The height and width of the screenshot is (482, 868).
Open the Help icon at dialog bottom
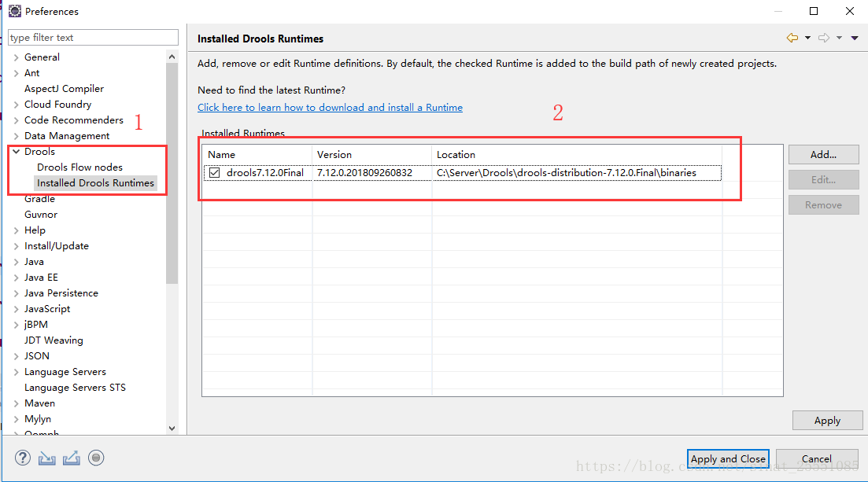[x=23, y=458]
